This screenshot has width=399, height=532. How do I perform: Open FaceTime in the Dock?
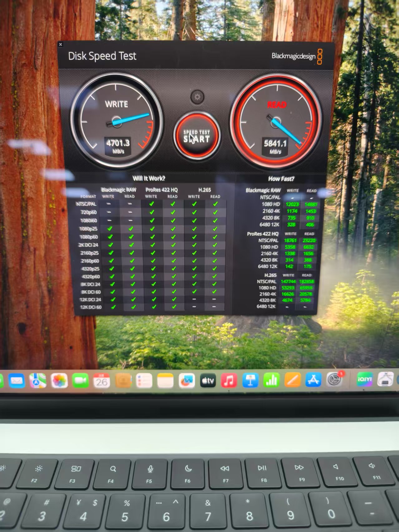[x=80, y=381]
